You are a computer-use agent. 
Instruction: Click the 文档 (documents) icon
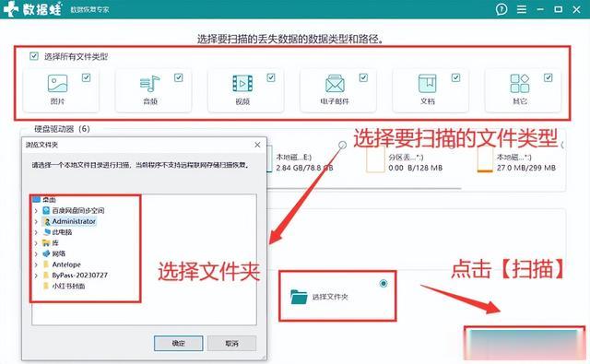point(428,84)
